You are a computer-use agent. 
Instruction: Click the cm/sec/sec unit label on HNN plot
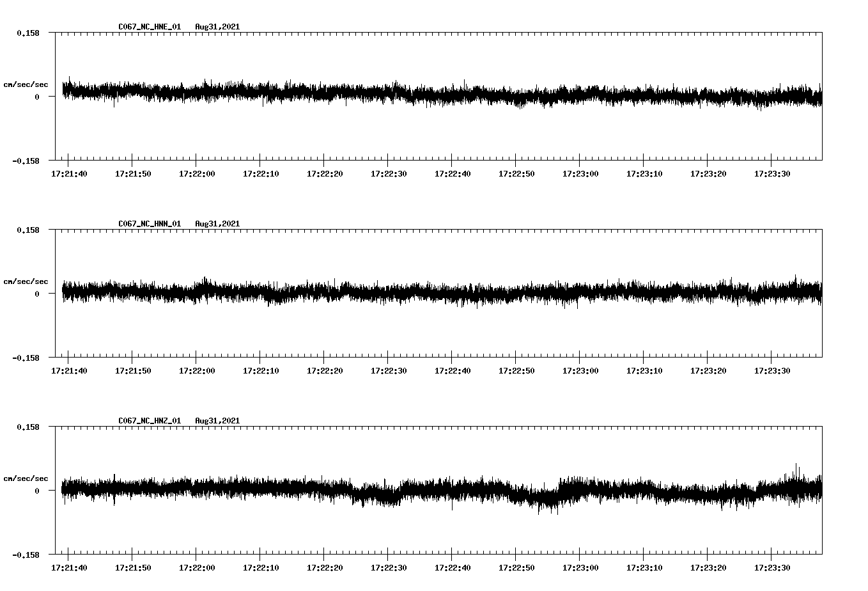pos(26,281)
